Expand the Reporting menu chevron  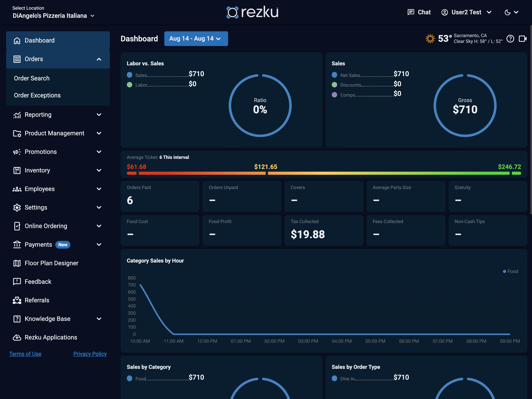(x=99, y=115)
